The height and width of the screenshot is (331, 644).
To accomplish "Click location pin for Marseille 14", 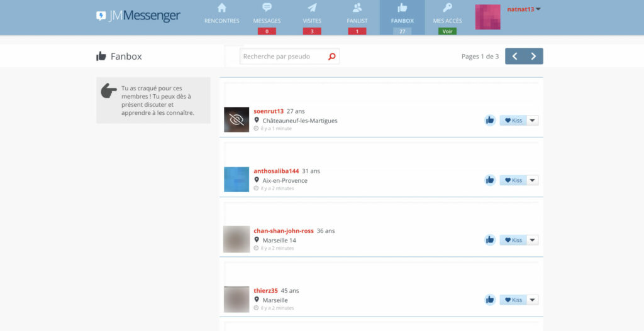I will (x=257, y=240).
